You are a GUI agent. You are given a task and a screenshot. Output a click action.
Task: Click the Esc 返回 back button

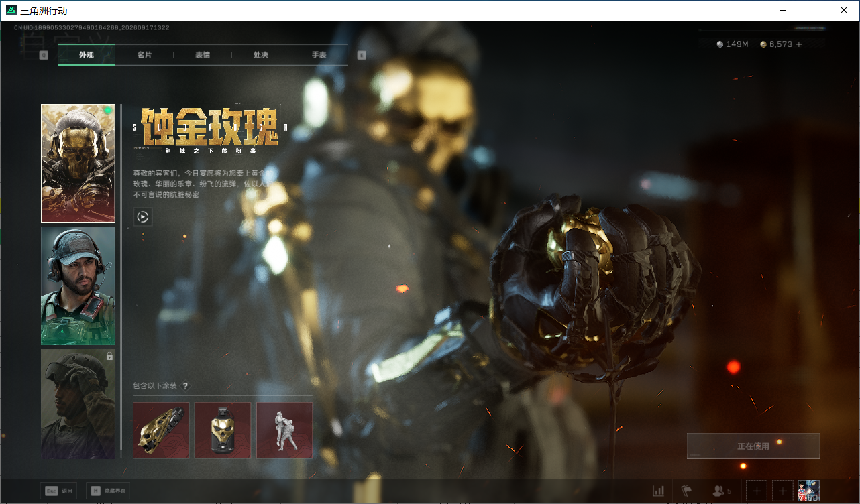58,491
